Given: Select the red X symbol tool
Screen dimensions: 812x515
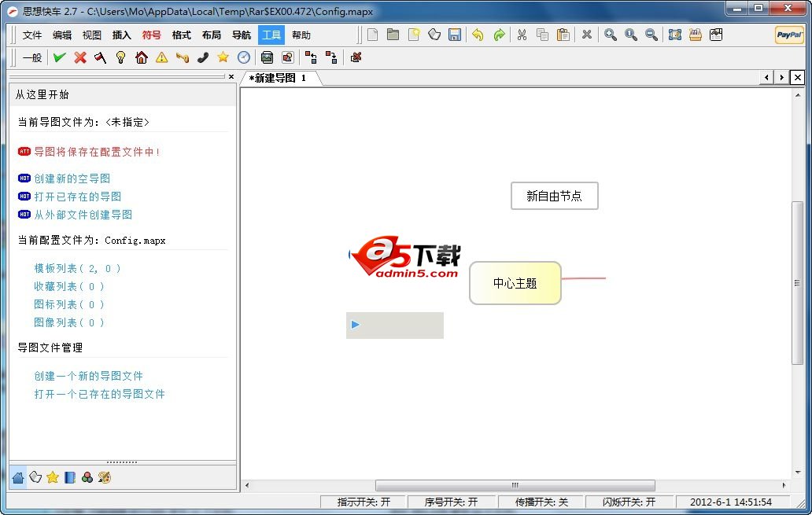Looking at the screenshot, I should point(79,57).
